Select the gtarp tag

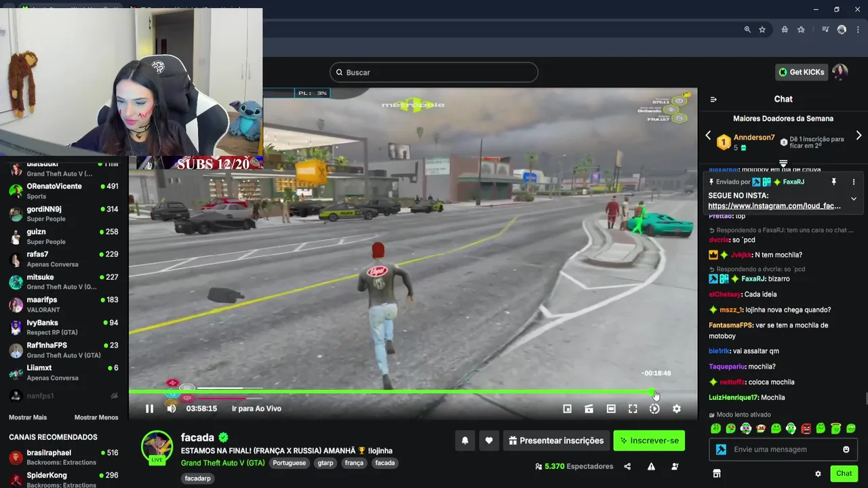[325, 463]
